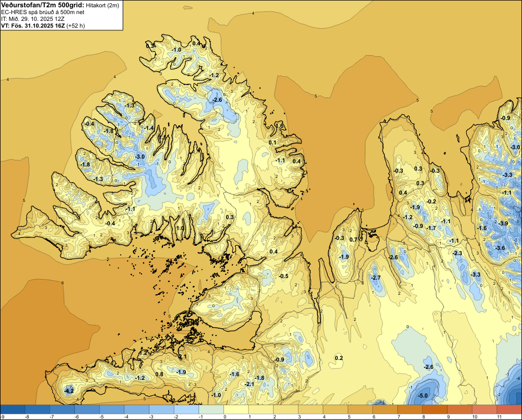Click the legend swatch between 10 and 11

[484, 410]
